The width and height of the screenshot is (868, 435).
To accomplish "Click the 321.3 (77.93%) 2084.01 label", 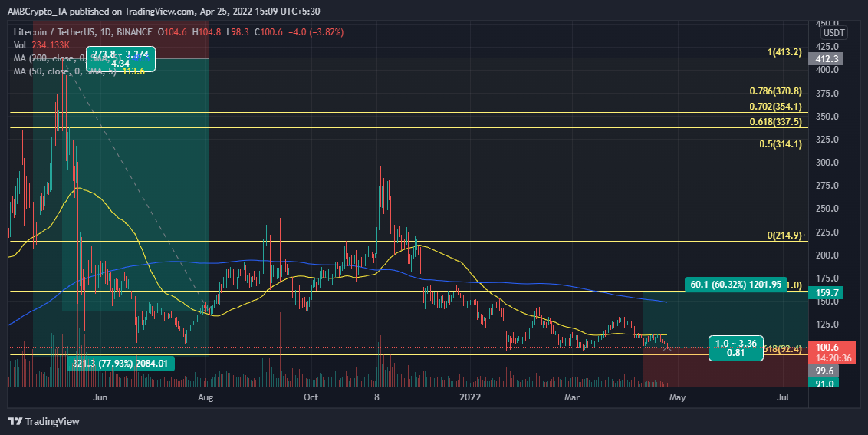I will tap(120, 364).
